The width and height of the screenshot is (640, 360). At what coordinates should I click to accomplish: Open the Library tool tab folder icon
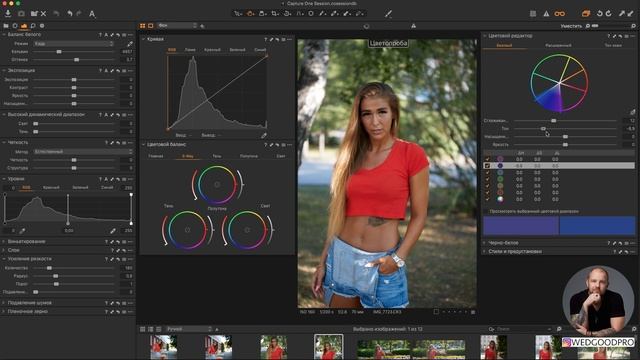(x=6, y=26)
